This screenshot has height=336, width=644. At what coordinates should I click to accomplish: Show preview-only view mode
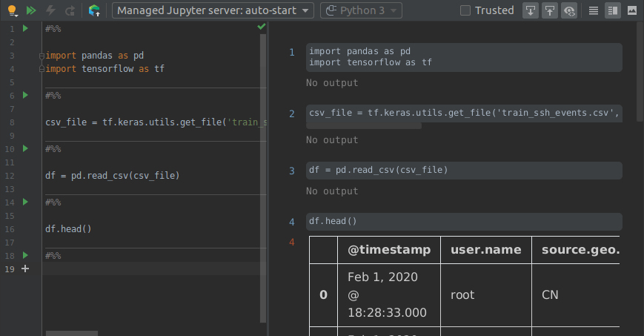pyautogui.click(x=631, y=10)
